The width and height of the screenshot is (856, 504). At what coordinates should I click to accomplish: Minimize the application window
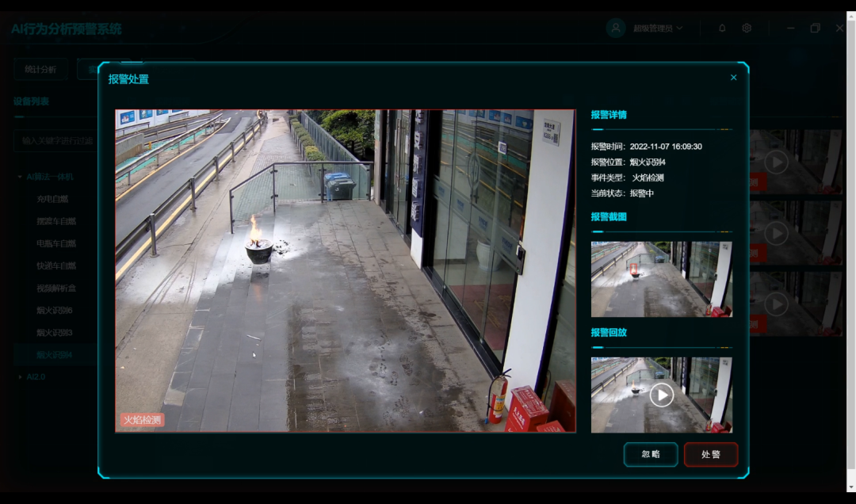coord(790,28)
